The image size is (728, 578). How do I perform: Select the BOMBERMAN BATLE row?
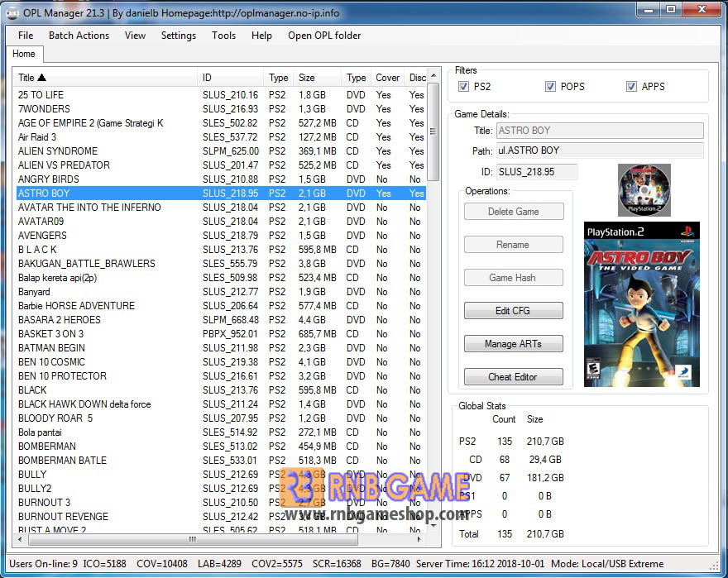coord(221,460)
